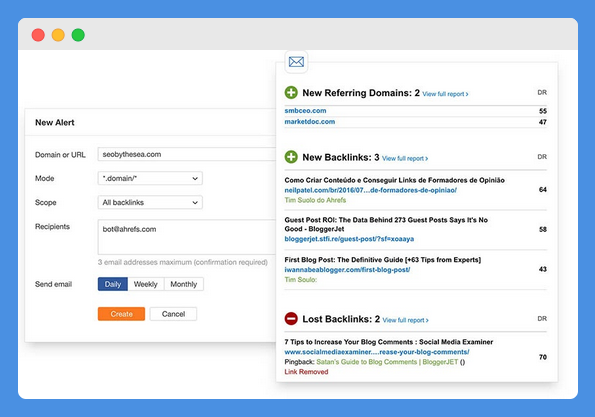Open the bloggerjet.stfi.re guest-post link
The height and width of the screenshot is (417, 595).
coord(349,239)
